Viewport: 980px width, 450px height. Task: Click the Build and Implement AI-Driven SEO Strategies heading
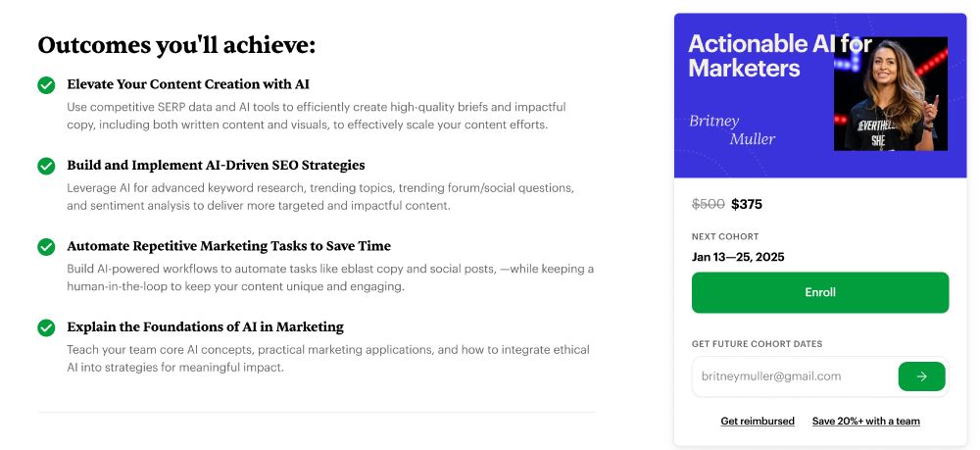point(216,165)
